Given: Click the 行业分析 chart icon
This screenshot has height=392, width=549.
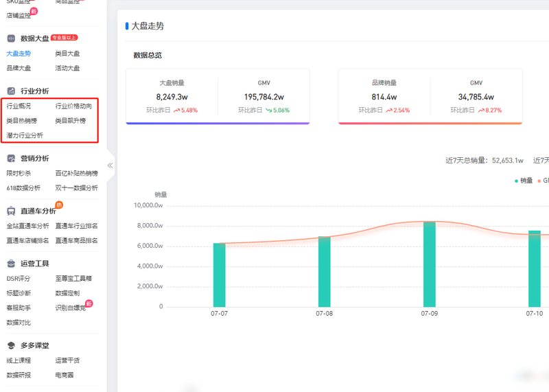Looking at the screenshot, I should 11,91.
